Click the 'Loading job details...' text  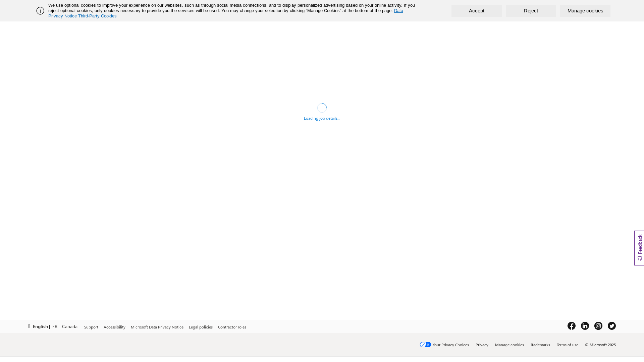click(x=322, y=118)
